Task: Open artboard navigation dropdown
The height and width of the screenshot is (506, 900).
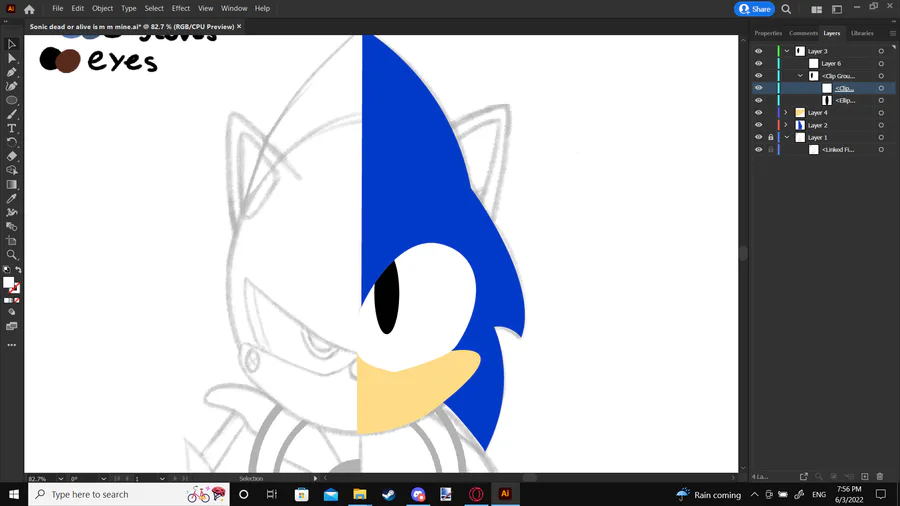Action: (x=162, y=478)
